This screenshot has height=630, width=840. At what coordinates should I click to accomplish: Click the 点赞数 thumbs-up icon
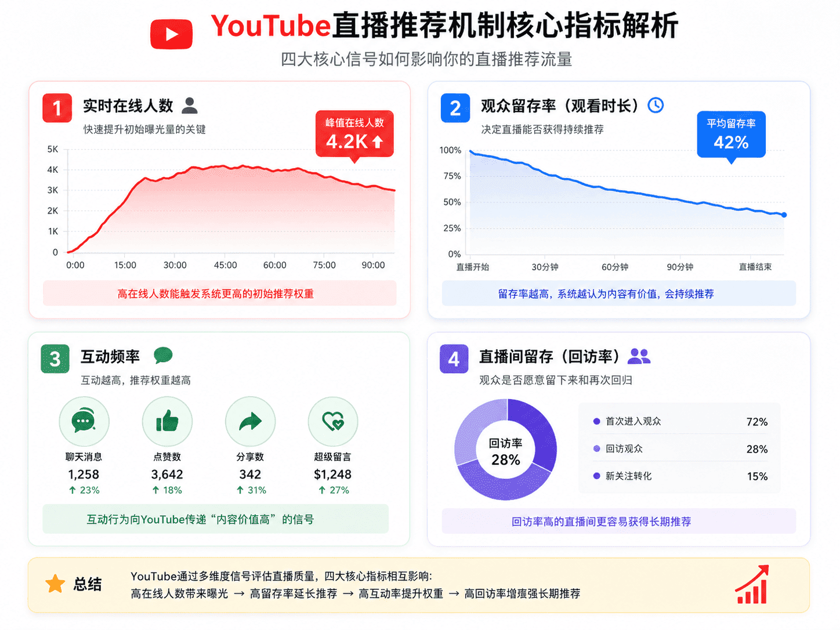167,421
